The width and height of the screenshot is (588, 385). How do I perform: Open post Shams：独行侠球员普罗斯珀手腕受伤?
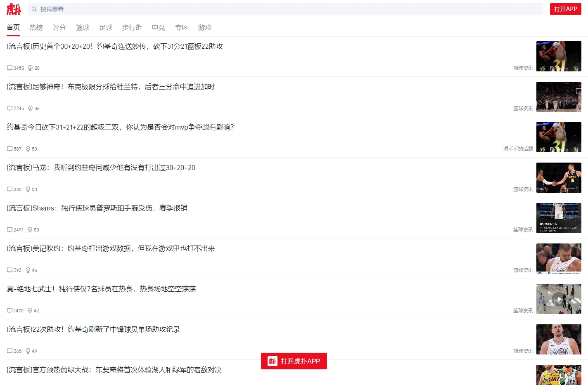click(97, 208)
